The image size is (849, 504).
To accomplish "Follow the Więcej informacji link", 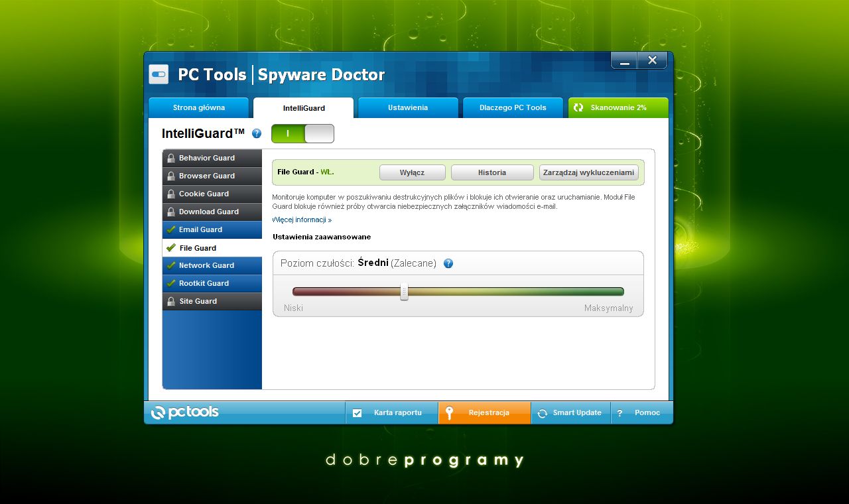I will pyautogui.click(x=302, y=220).
